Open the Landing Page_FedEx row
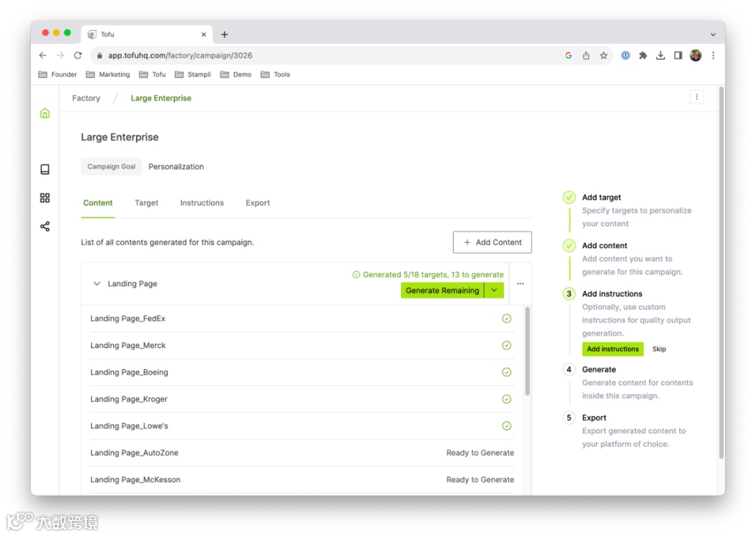Screen dimensions: 756x536 302,318
